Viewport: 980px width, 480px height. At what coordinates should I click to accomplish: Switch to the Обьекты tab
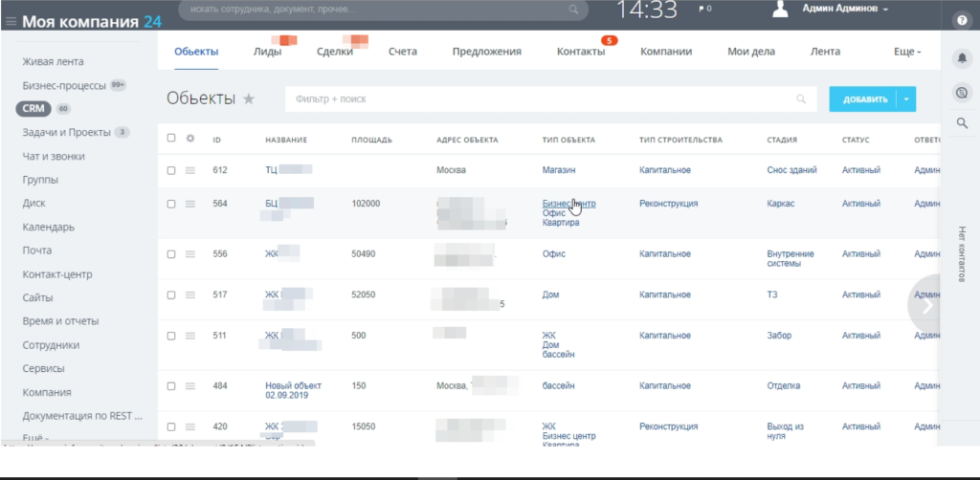[x=196, y=52]
